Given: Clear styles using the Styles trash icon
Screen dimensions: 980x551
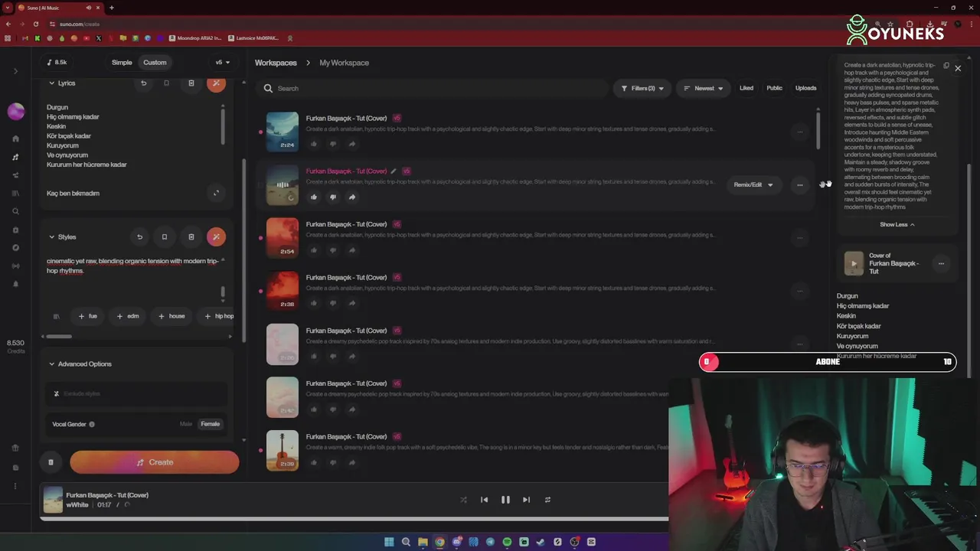Looking at the screenshot, I should (x=191, y=236).
